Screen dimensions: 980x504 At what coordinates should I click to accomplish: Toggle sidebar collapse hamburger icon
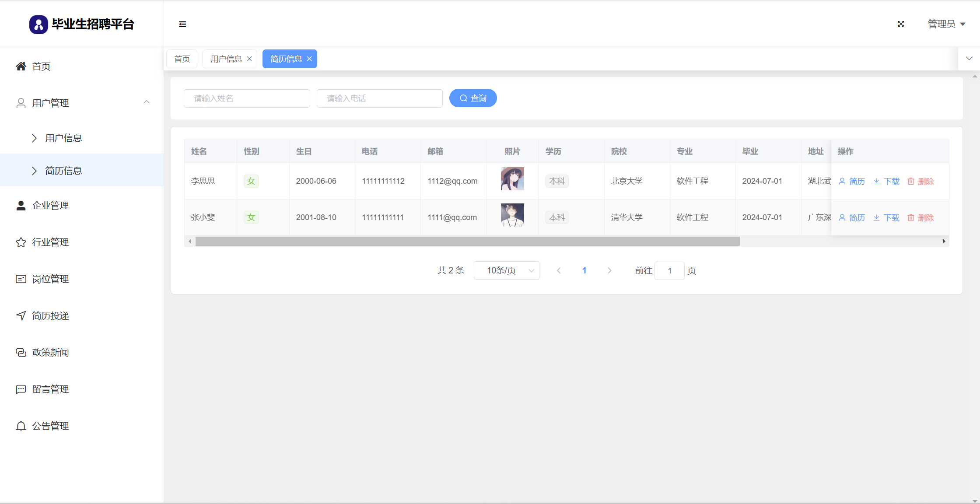click(182, 24)
